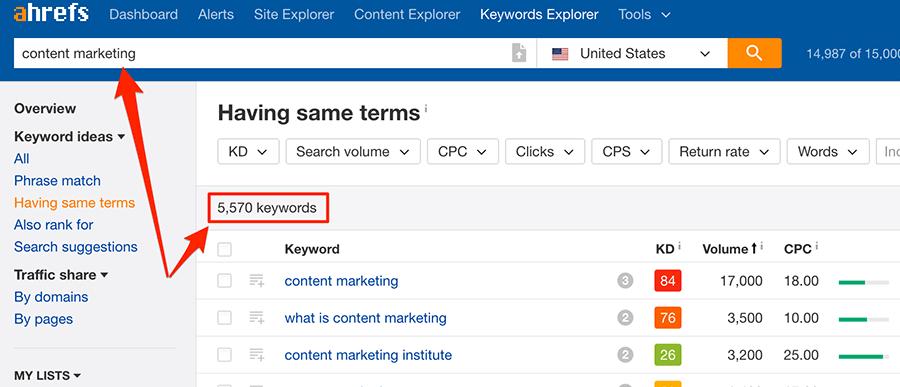The image size is (900, 387).
Task: Toggle the select-all checkbox in table header
Action: pos(224,249)
